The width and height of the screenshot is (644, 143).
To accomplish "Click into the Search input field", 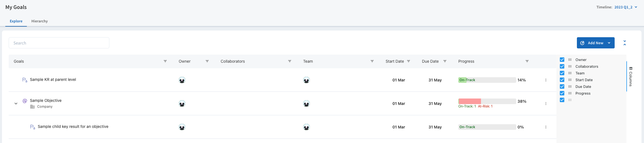I will click(59, 43).
